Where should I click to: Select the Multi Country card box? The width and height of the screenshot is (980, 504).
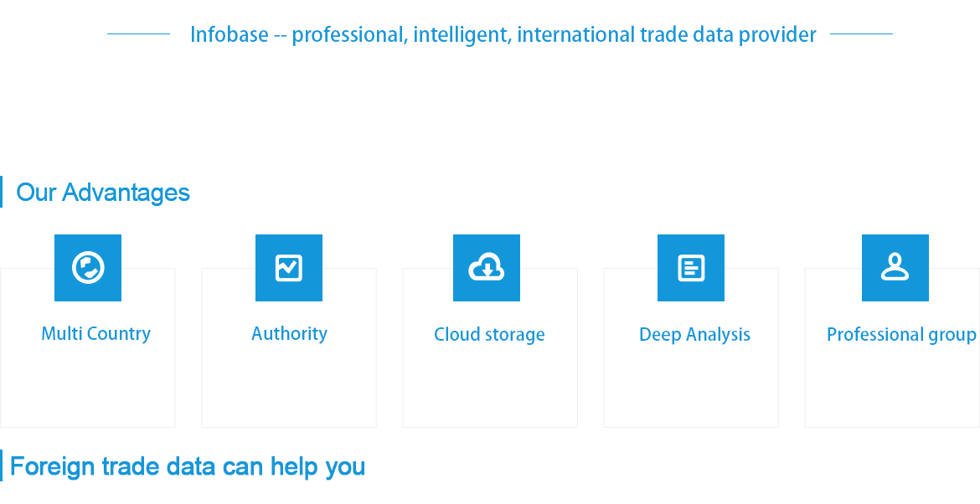point(87,348)
